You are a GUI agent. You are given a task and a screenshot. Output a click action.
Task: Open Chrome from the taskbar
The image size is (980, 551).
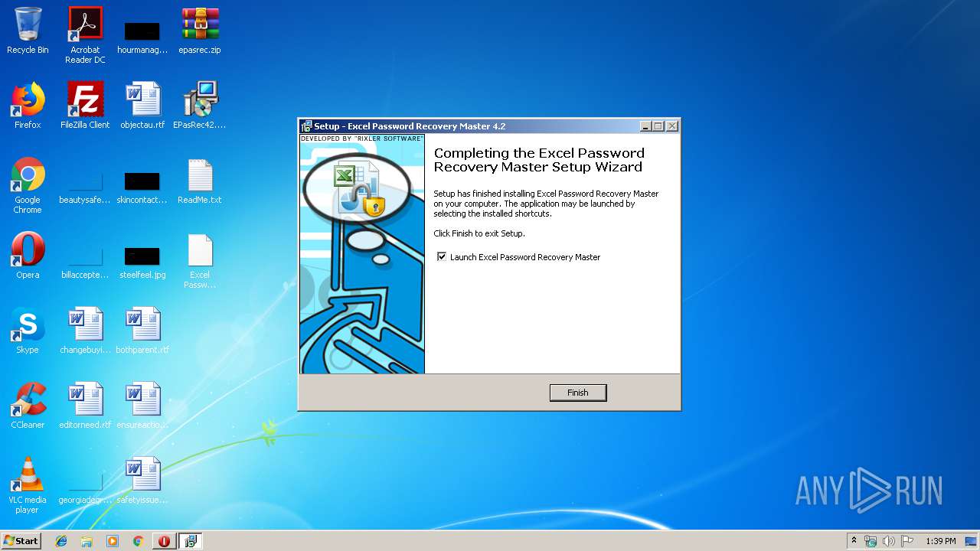(x=138, y=541)
